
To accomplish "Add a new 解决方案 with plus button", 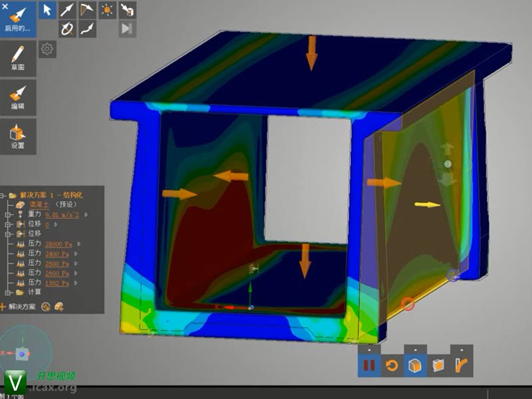I will coord(3,307).
